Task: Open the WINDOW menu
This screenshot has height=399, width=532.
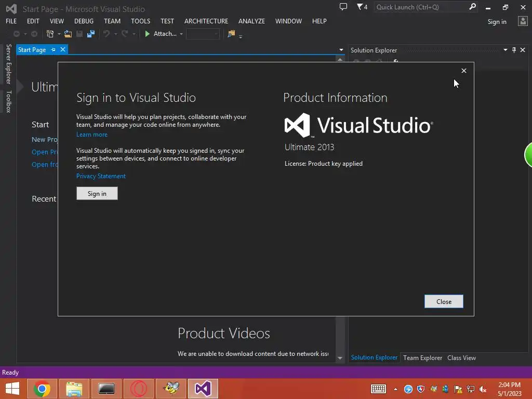Action: (288, 21)
